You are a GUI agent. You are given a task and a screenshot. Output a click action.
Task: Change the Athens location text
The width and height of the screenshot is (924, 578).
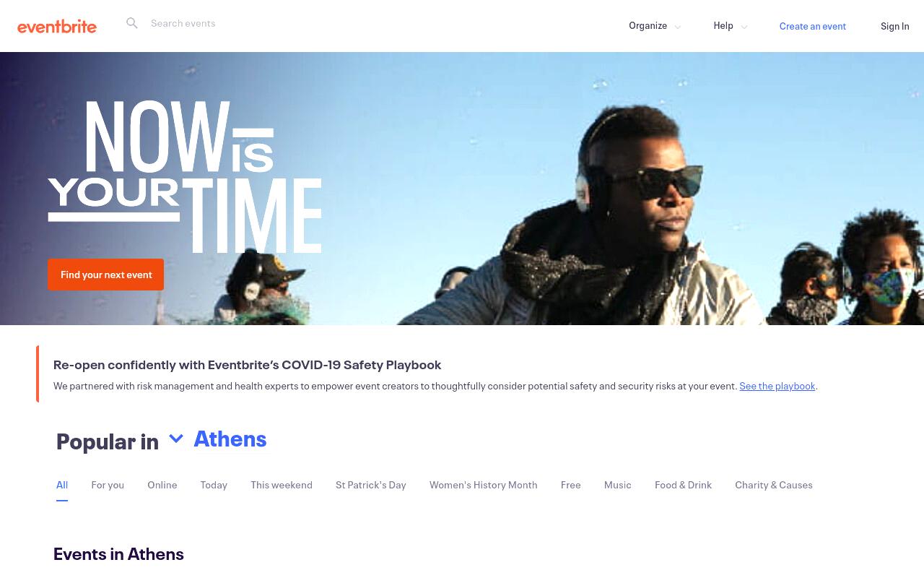230,439
